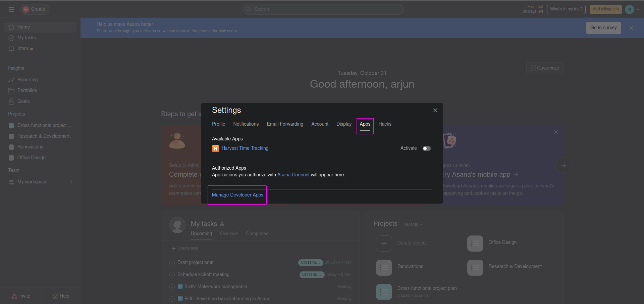Switch to the Notifications tab

246,124
